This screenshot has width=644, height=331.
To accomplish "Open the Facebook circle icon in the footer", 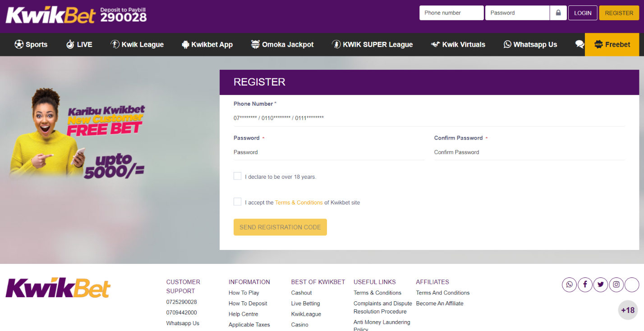I will 585,285.
